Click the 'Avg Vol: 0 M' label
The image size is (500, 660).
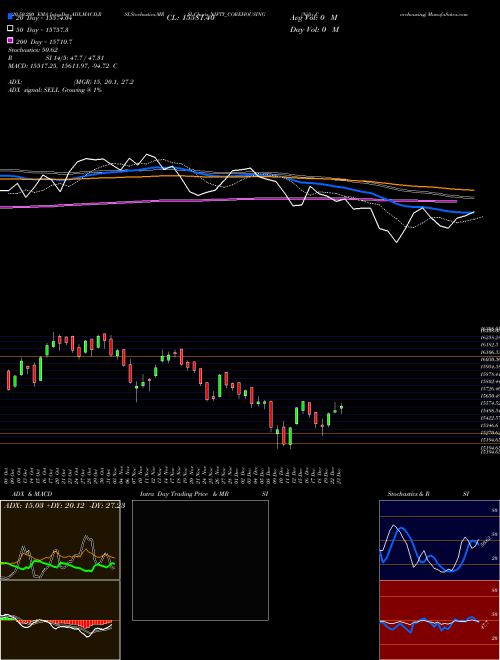pos(314,18)
